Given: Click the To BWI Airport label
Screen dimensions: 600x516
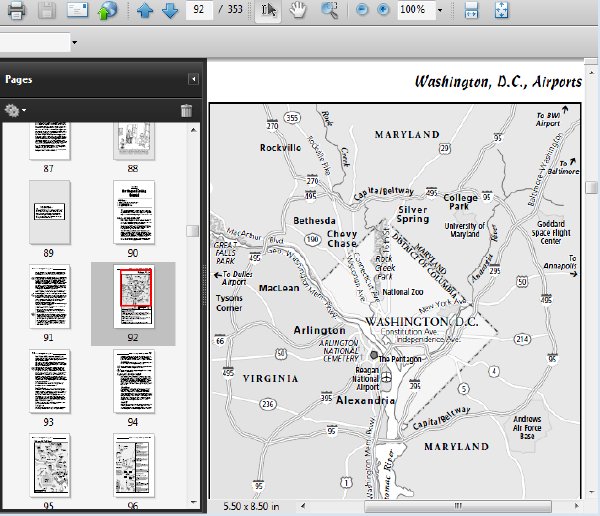Looking at the screenshot, I should [x=549, y=119].
